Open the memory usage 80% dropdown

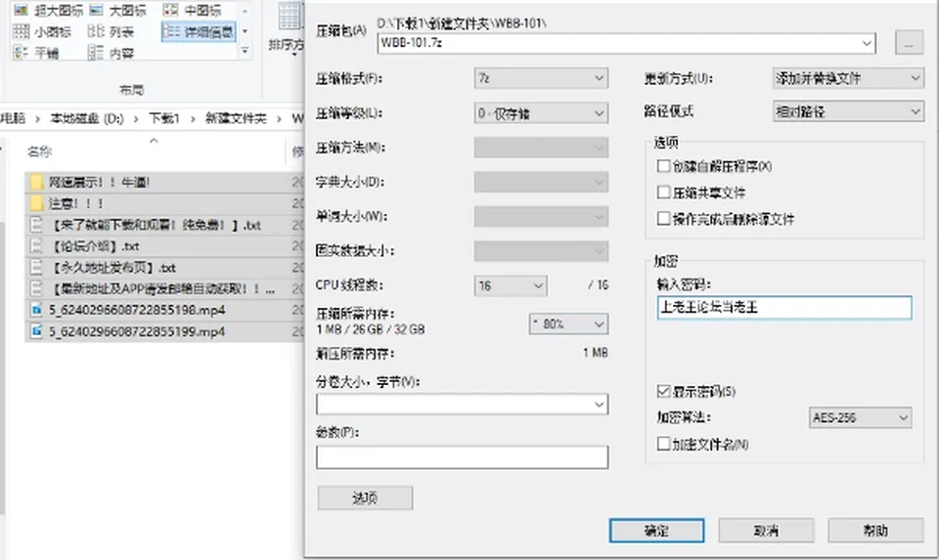(x=568, y=324)
